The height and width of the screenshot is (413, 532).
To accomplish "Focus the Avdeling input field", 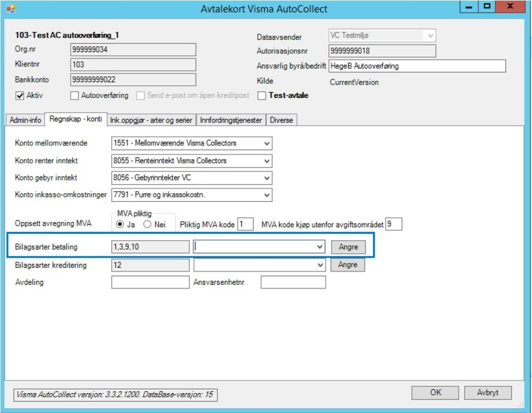I will coord(150,282).
